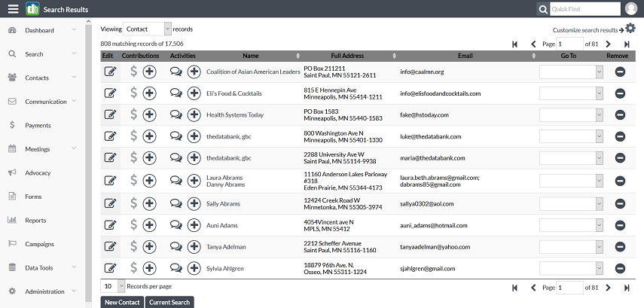Viewport: 644px width, 308px height.
Task: Open Forms in the sidebar
Action: [x=33, y=197]
